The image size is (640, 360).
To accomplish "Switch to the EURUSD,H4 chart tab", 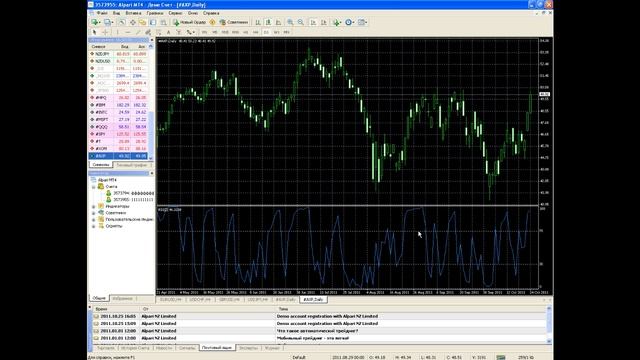I will click(x=171, y=300).
